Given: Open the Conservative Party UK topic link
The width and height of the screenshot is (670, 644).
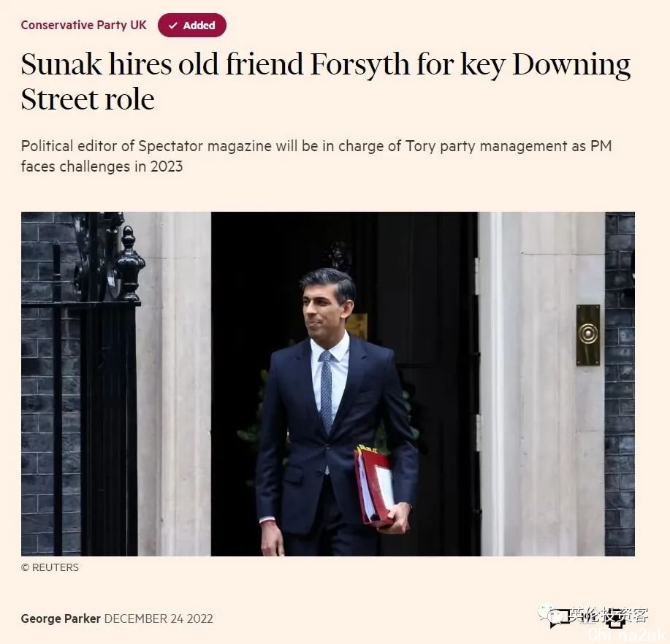Looking at the screenshot, I should [x=84, y=26].
